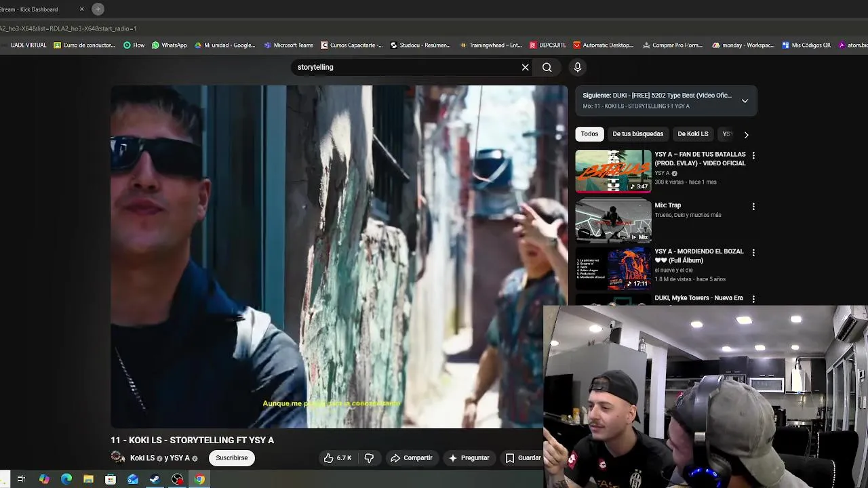
Task: Expand the Siguiente mix playlist panel
Action: tap(745, 101)
